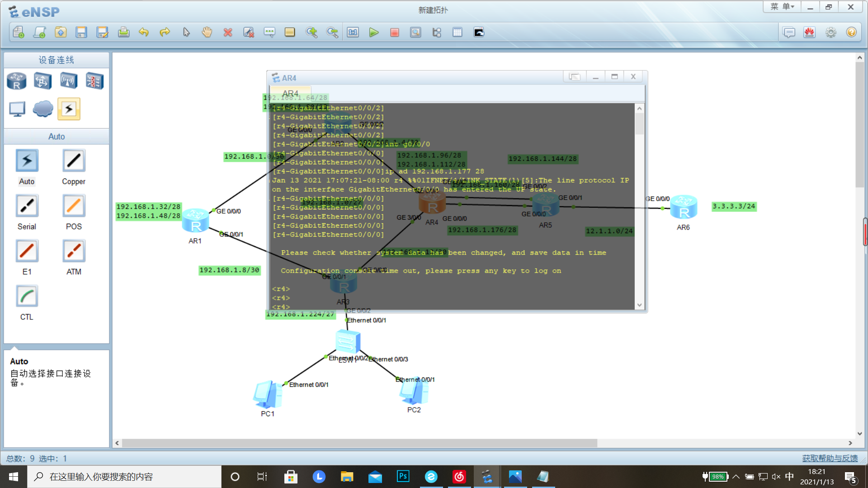Expand system tray hidden icons chevron

[736, 477]
